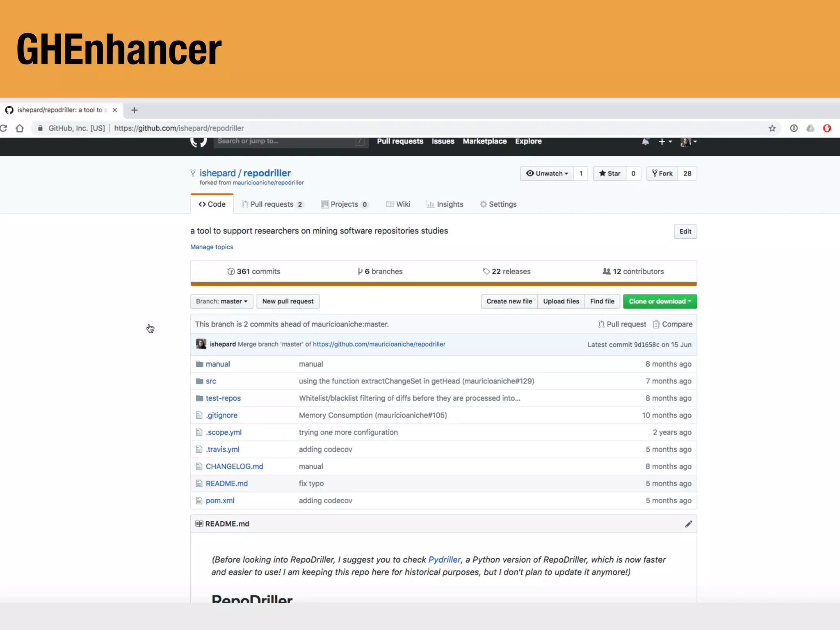The width and height of the screenshot is (840, 630).
Task: Click Create new file button
Action: 509,301
